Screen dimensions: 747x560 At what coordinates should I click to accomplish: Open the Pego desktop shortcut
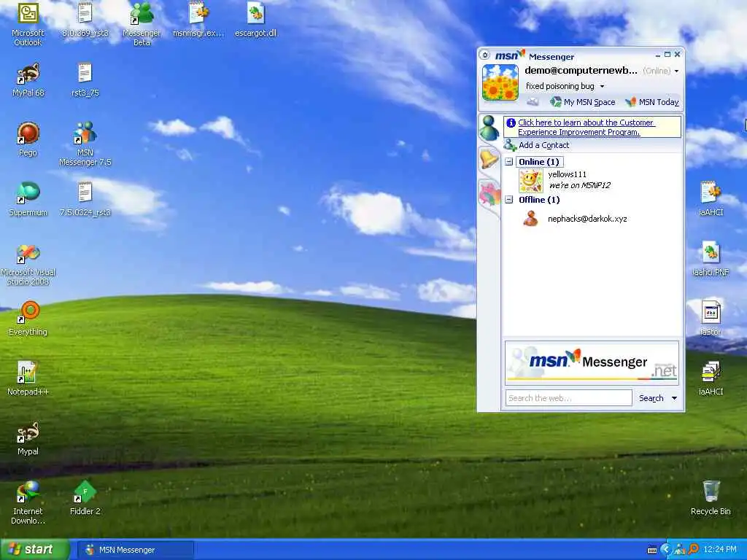point(28,139)
